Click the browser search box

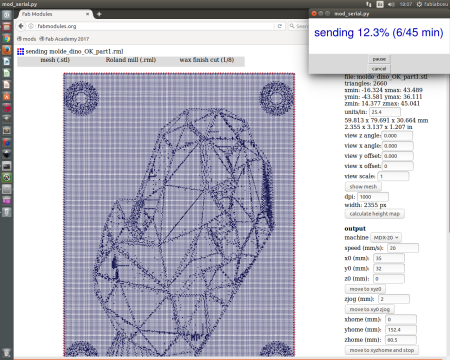(299, 26)
